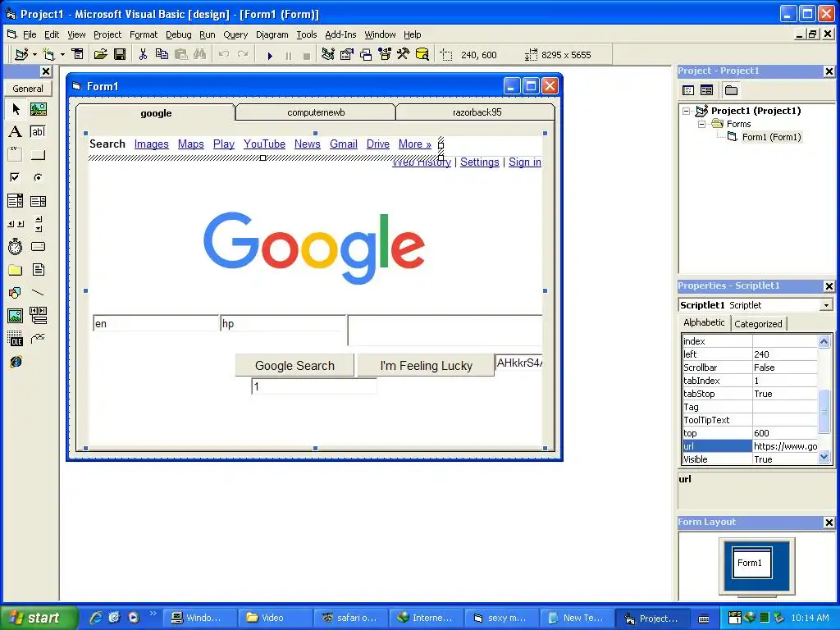
Task: Click properties scrollbar up arrow
Action: pos(824,340)
